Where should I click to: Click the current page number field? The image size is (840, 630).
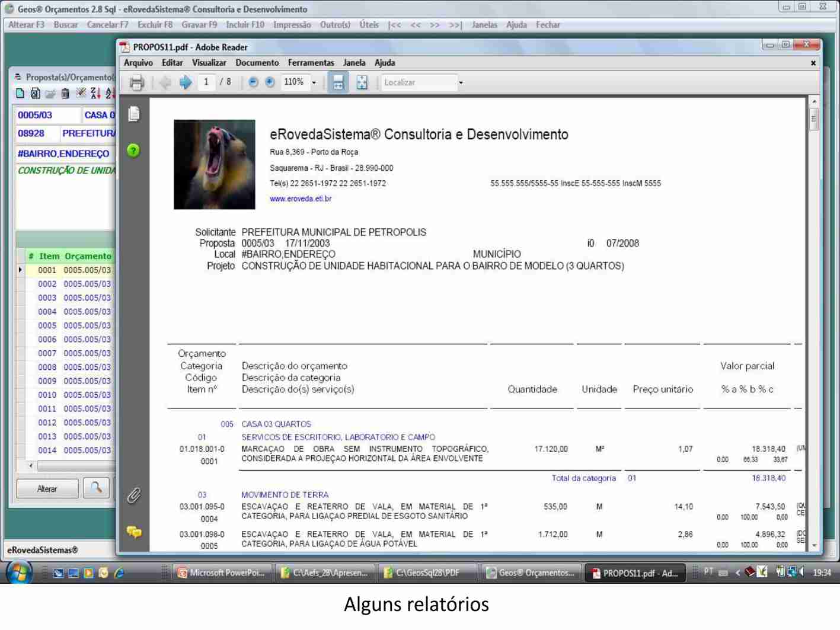point(206,82)
